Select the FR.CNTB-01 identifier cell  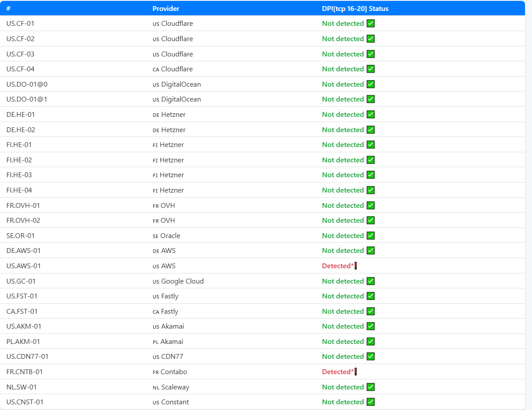24,371
